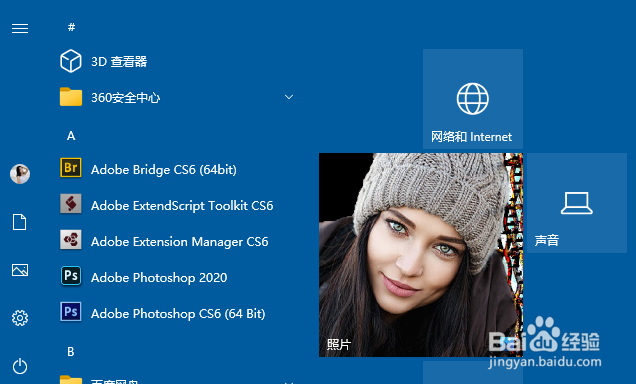Jump to apps via # letter header
Viewport: 636px width, 384px height.
(x=71, y=27)
